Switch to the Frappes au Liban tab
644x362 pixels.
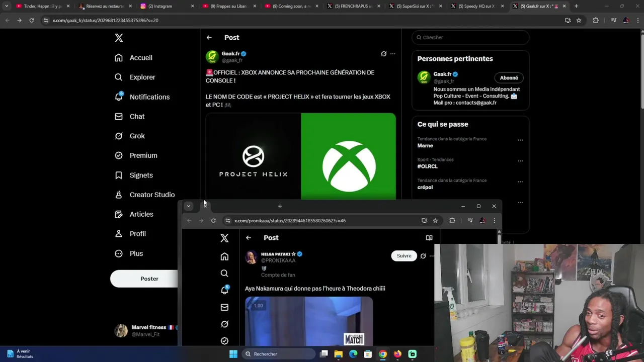click(229, 6)
